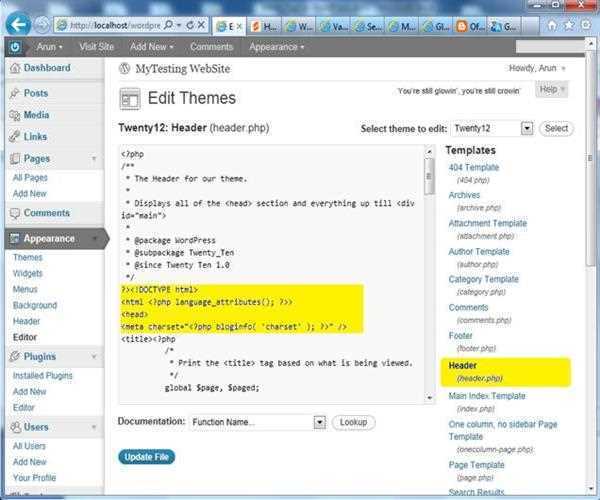The height and width of the screenshot is (500, 600).
Task: Open the Help panel tab
Action: click(549, 90)
